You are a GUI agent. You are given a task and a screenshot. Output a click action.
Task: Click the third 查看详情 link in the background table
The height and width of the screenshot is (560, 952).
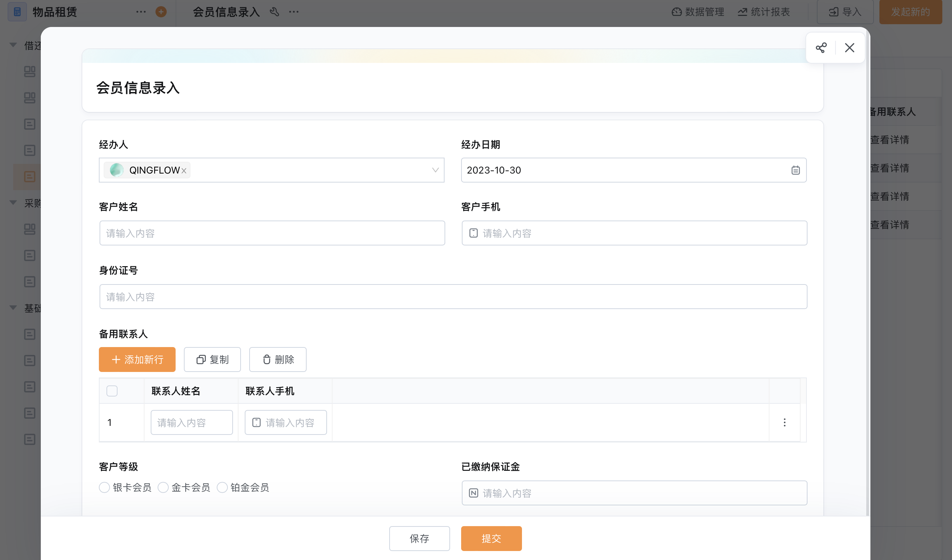[x=889, y=196]
